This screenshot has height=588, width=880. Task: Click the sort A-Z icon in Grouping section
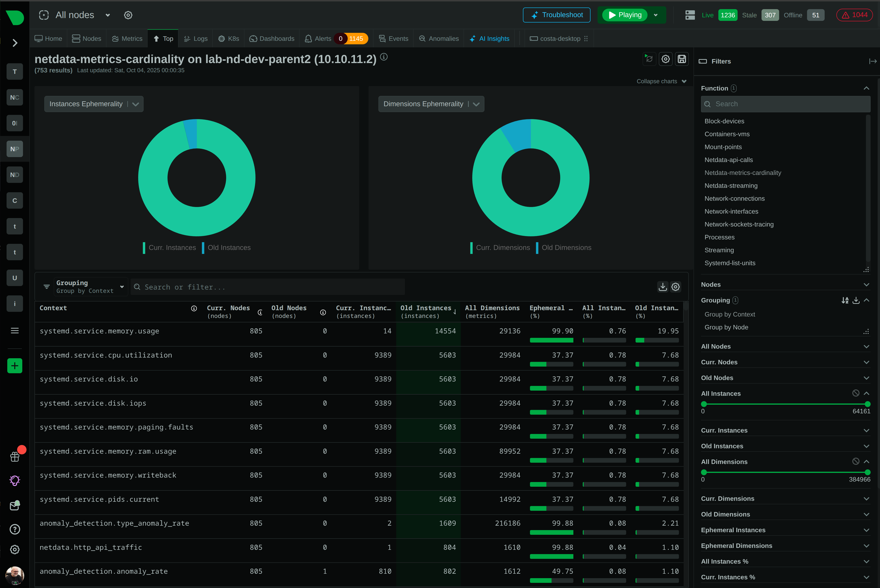[x=845, y=300]
